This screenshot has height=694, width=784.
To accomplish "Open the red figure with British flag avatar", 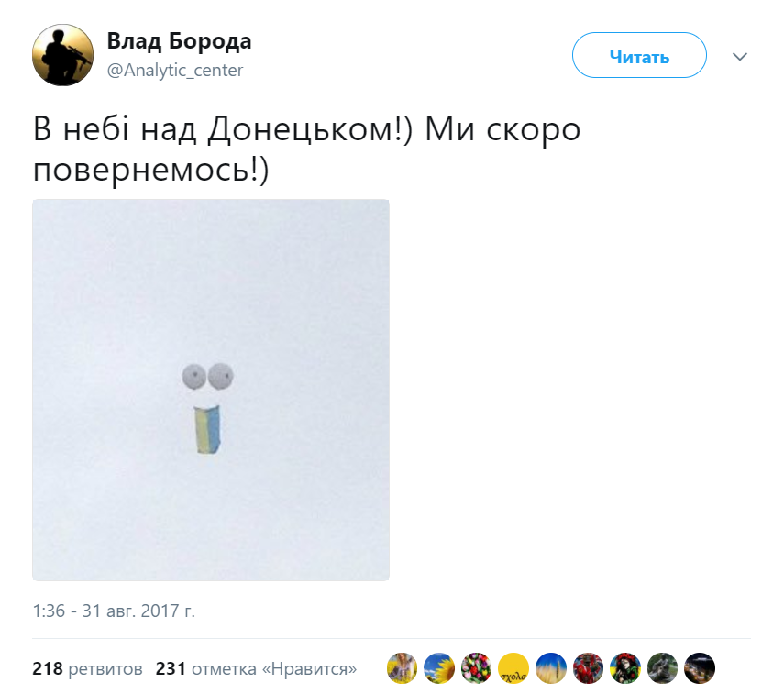I will [x=588, y=668].
